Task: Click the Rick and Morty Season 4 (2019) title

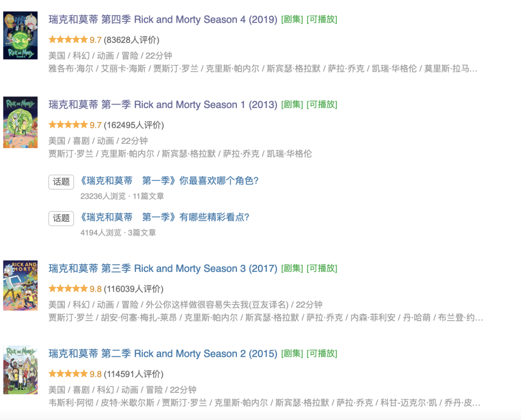Action: pos(163,20)
